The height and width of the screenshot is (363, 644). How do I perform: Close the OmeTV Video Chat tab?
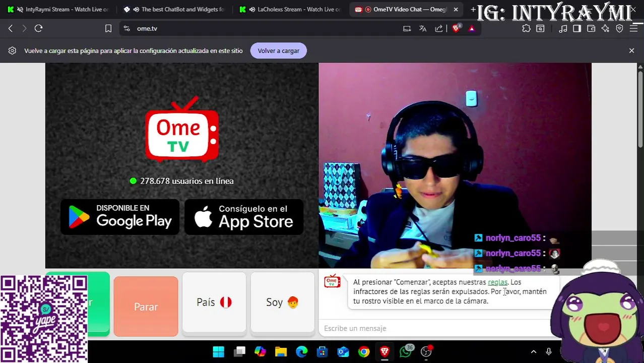[x=456, y=10]
